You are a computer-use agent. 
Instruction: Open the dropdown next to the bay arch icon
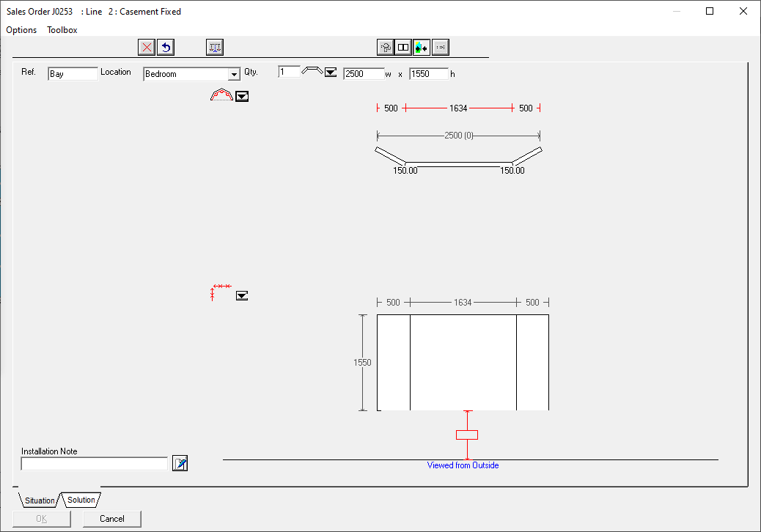[x=242, y=96]
